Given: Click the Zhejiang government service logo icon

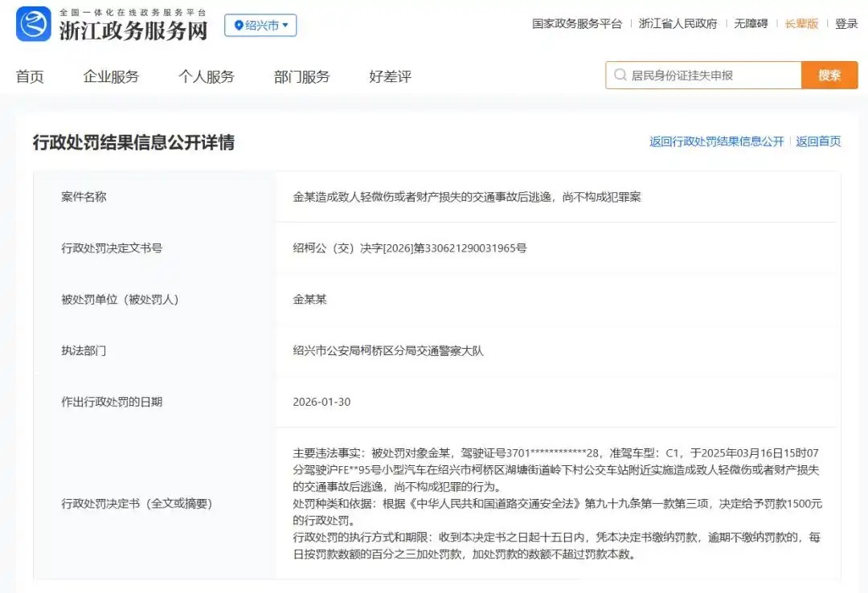Looking at the screenshot, I should (x=34, y=24).
